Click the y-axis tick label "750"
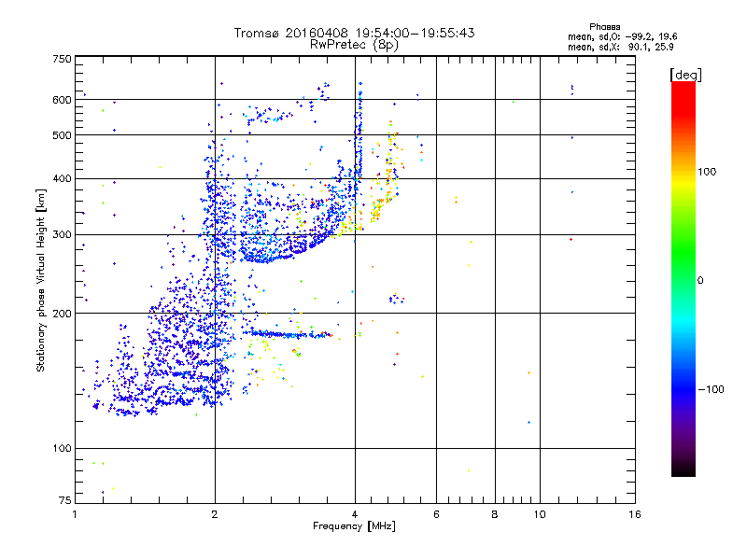The width and height of the screenshot is (747, 560). coord(62,59)
